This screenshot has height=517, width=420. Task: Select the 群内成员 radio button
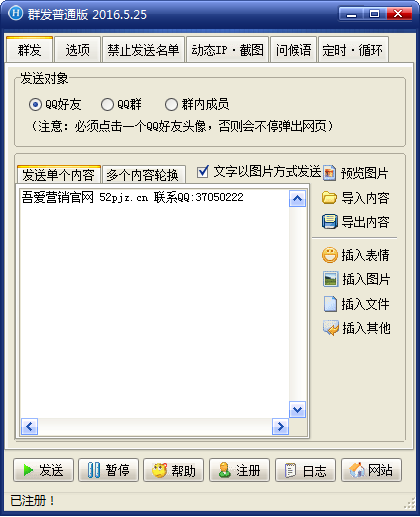pos(171,105)
